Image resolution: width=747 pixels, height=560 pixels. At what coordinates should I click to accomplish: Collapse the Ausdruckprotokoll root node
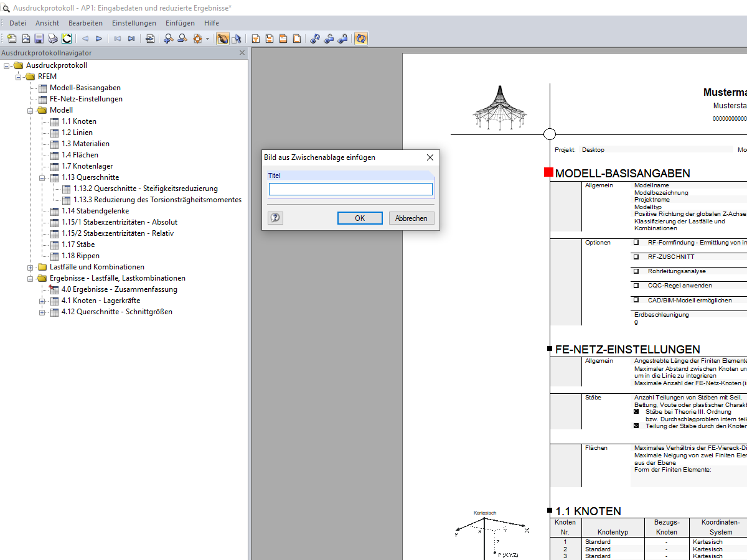tap(7, 65)
